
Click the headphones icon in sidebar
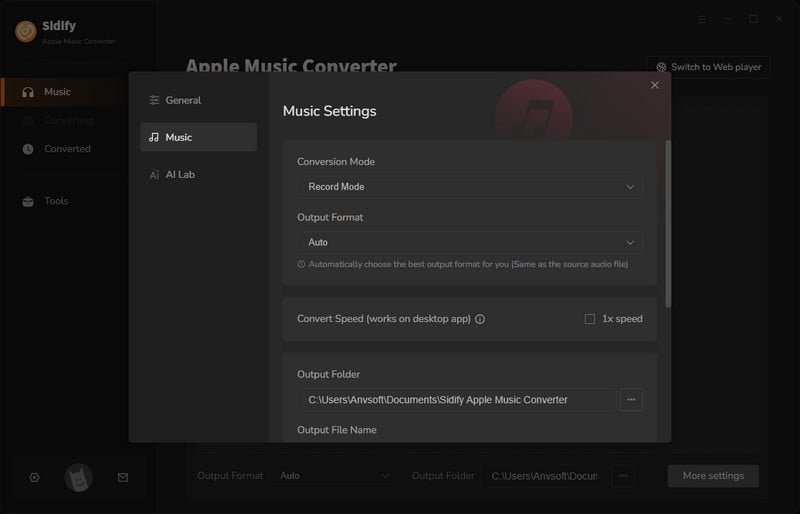[28, 92]
